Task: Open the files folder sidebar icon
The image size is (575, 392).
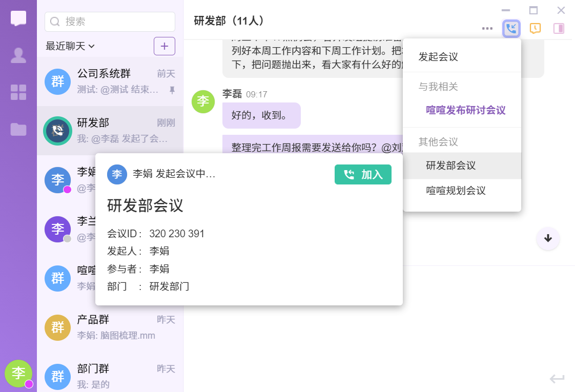Action: [18, 129]
